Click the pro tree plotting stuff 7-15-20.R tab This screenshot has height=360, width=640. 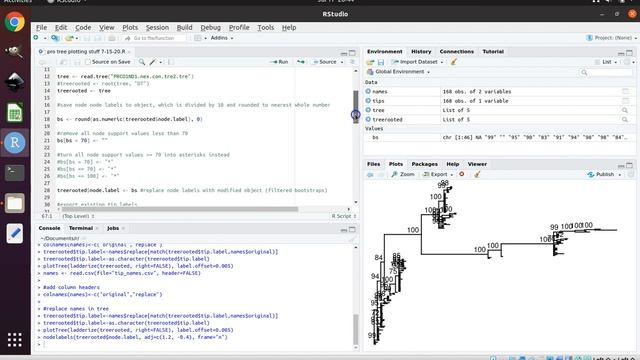(x=85, y=52)
